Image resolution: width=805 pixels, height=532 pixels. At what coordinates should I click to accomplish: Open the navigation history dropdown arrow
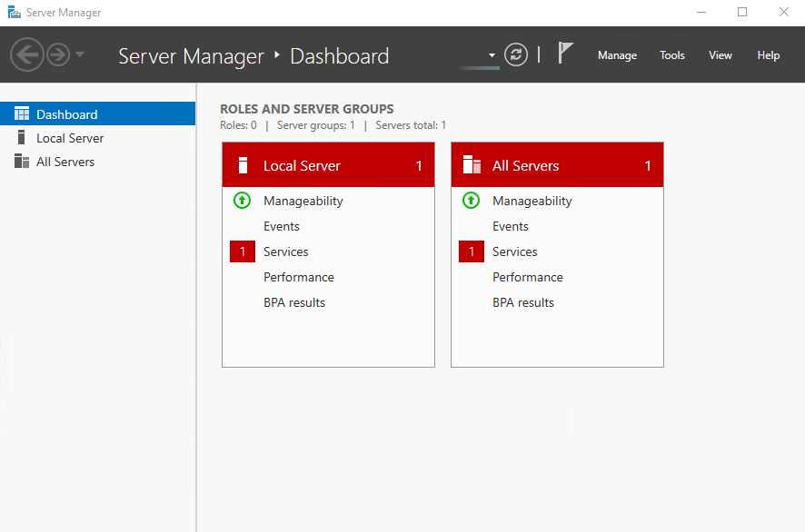click(x=80, y=54)
